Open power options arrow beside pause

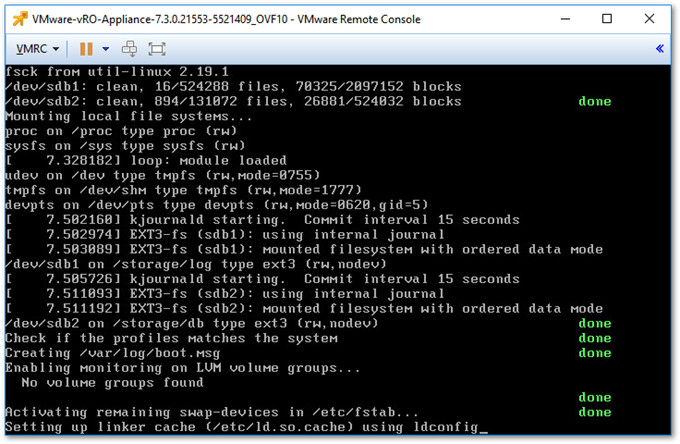(105, 49)
